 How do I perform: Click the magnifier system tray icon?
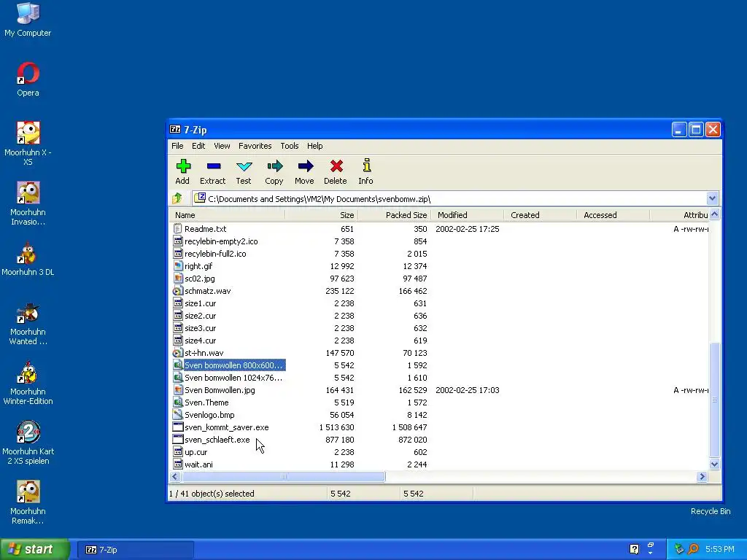[693, 549]
